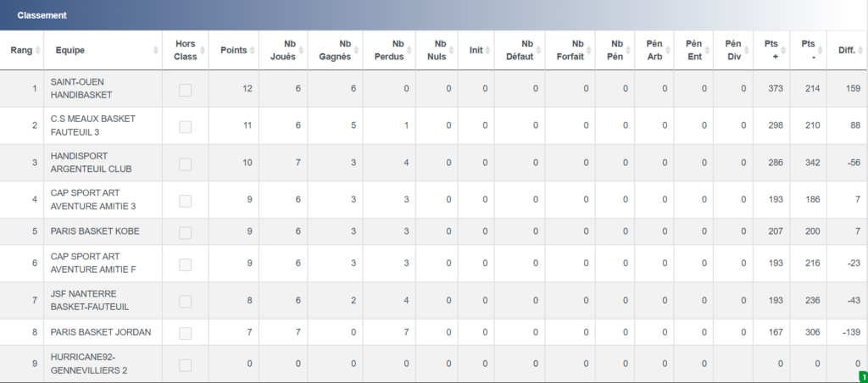868x383 pixels.
Task: Sort by Nb Gagnés using its arrows
Action: coord(355,50)
